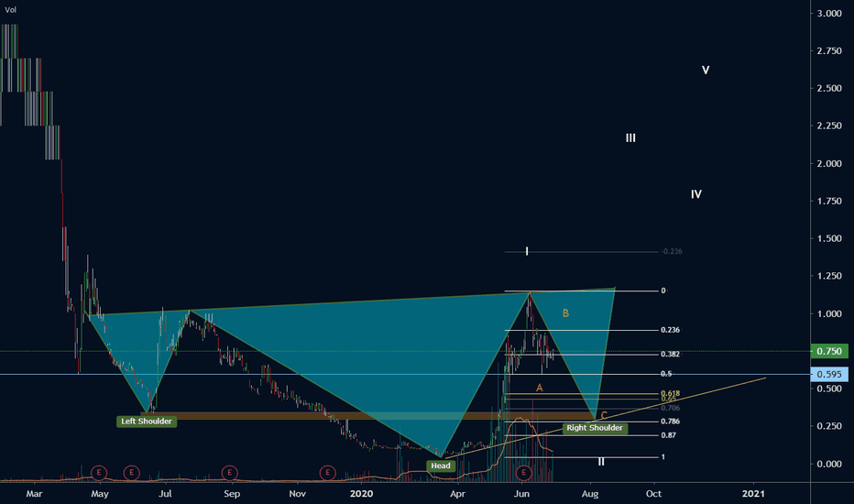Click the 0.250 price axis label
This screenshot has width=854, height=504.
tap(829, 426)
